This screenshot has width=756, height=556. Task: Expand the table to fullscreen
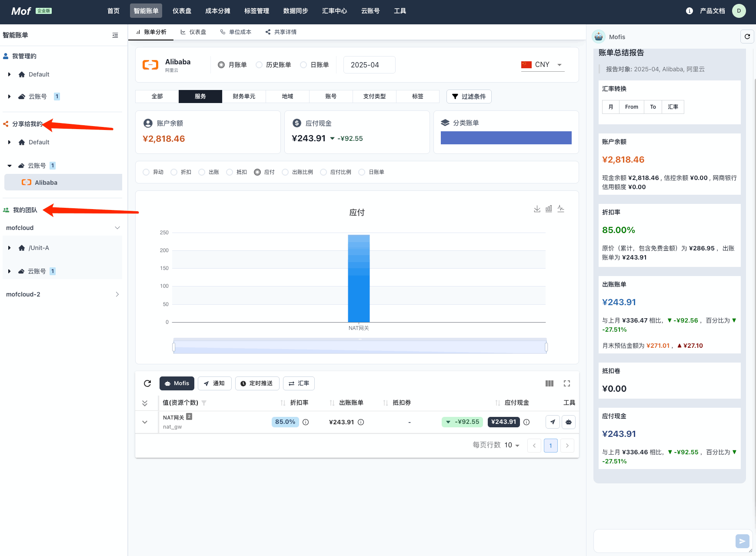(567, 383)
